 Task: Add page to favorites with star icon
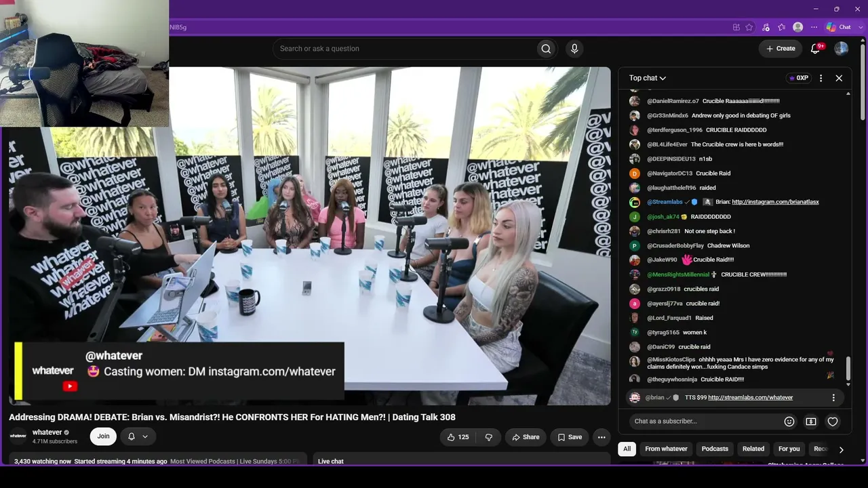tap(749, 27)
